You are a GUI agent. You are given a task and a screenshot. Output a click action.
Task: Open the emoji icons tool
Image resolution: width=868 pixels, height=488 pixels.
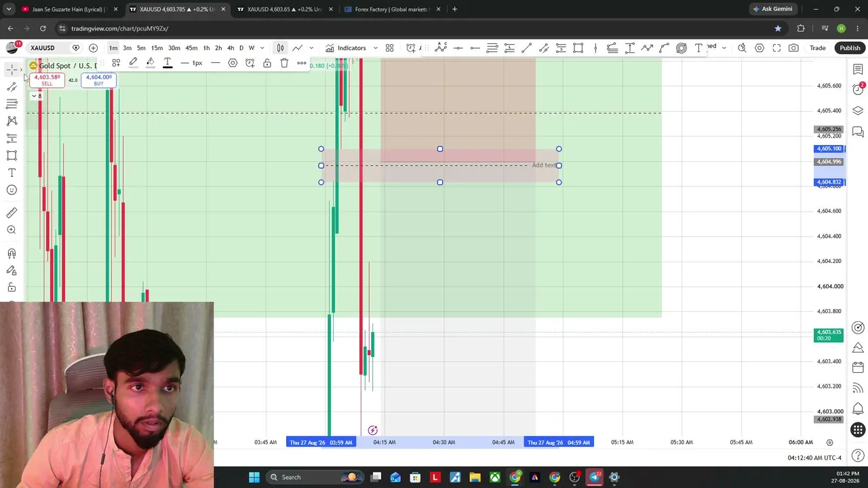[x=12, y=190]
